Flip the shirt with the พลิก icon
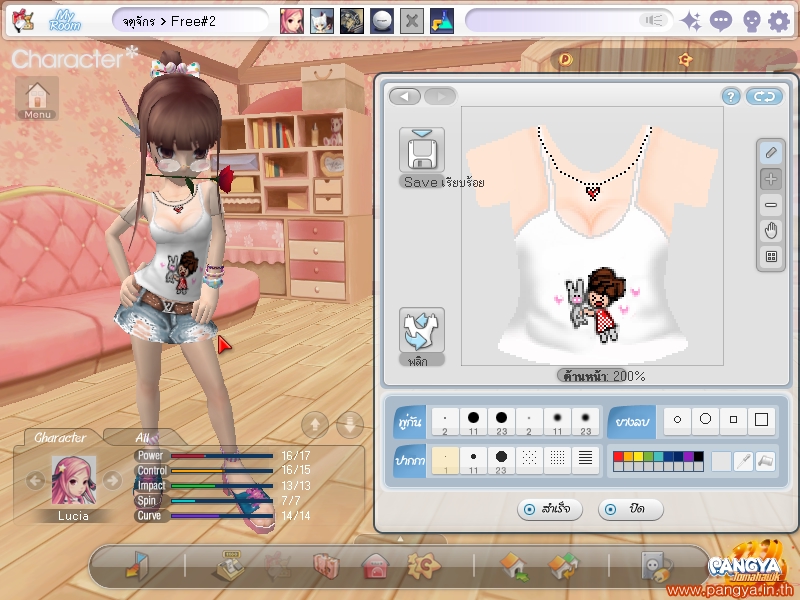This screenshot has height=600, width=800. tap(421, 331)
